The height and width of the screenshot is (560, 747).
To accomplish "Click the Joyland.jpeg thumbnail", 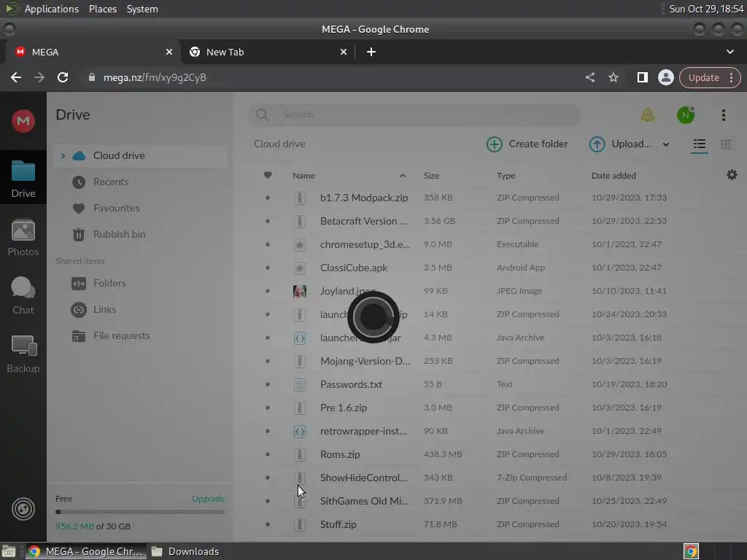I will click(300, 291).
